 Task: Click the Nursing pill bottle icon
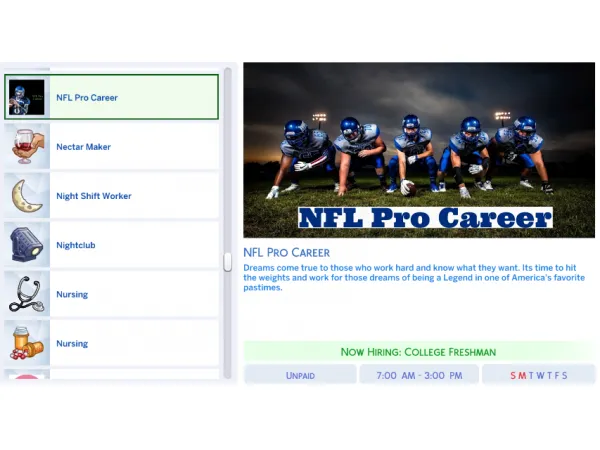point(26,343)
